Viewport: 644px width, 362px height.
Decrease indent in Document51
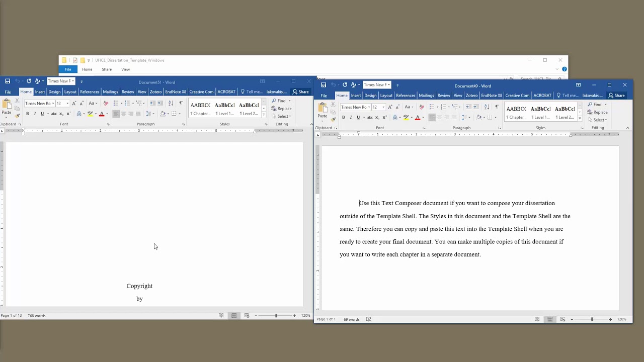point(152,103)
